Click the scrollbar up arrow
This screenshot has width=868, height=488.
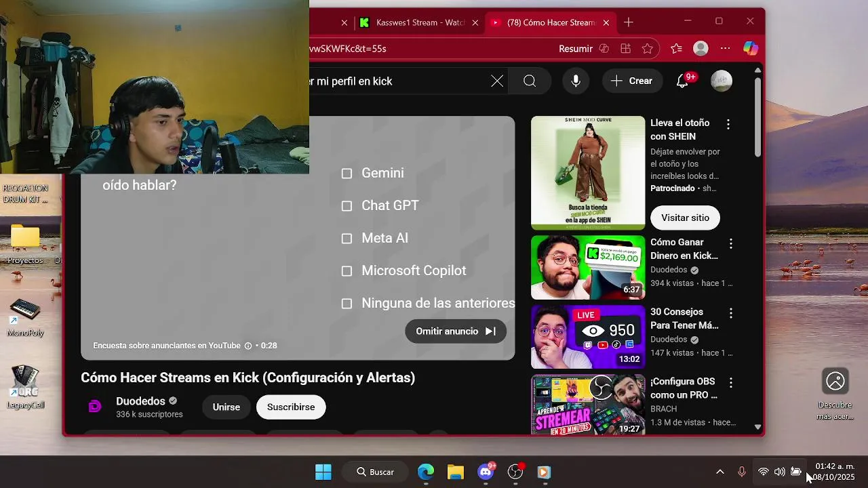coord(758,70)
